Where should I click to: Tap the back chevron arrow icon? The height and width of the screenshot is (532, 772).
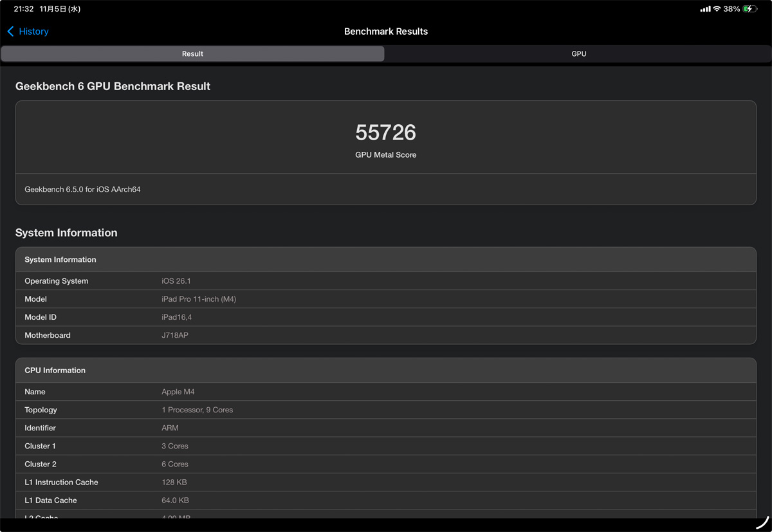tap(10, 32)
